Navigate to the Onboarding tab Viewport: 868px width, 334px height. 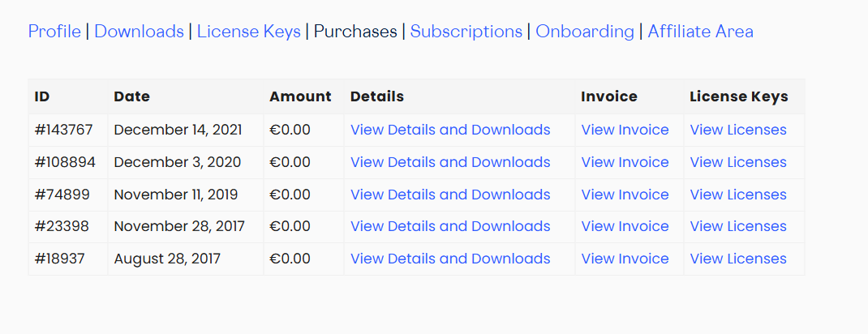click(585, 32)
